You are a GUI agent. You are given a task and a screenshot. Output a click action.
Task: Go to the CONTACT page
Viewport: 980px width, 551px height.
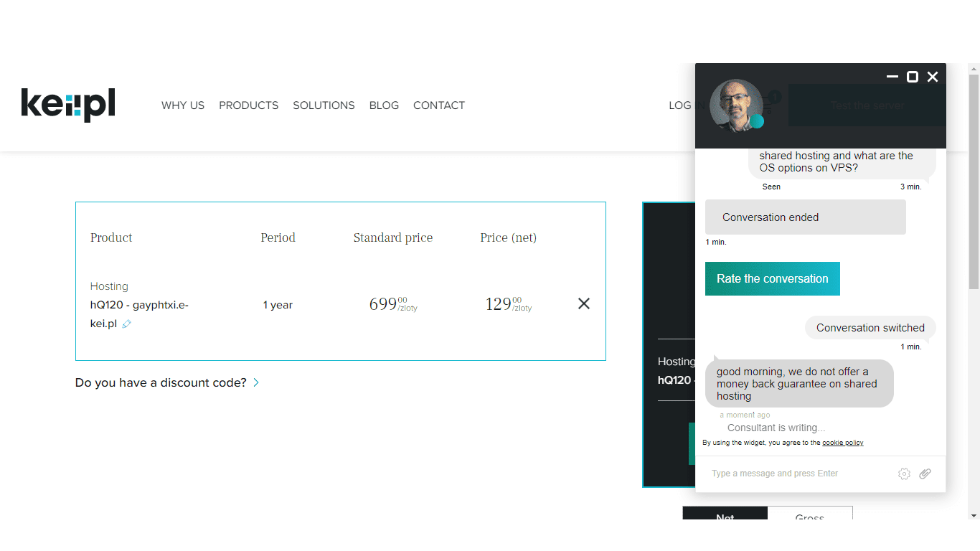[439, 105]
